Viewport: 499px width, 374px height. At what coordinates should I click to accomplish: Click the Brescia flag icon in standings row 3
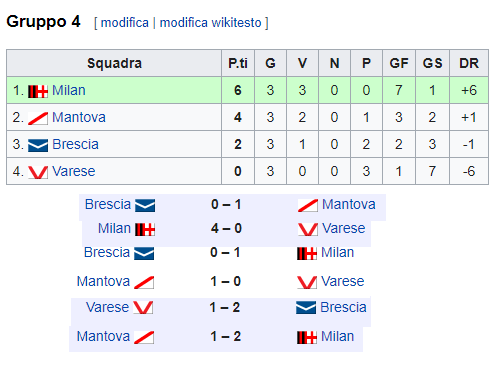click(x=38, y=145)
